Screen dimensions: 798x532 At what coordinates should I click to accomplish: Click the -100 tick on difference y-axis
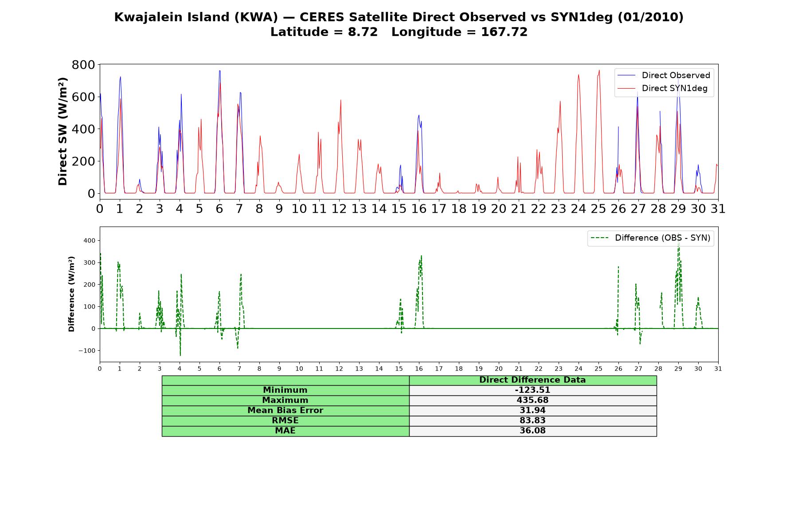(87, 351)
